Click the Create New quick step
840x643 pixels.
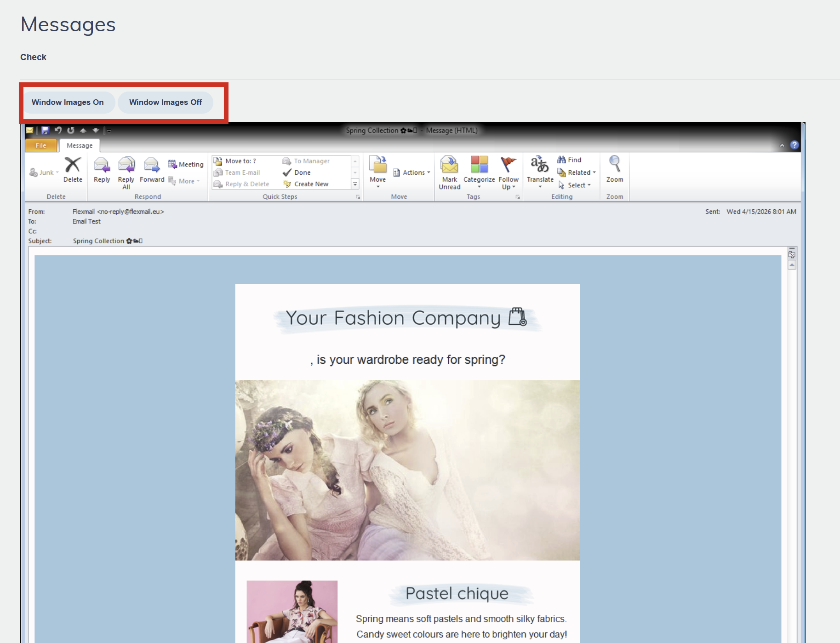[306, 184]
